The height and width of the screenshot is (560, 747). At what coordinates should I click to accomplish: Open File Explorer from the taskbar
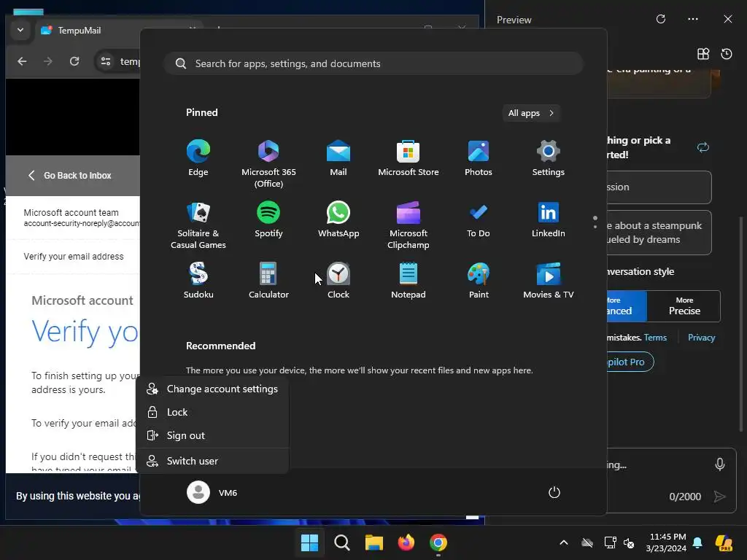[x=374, y=542]
